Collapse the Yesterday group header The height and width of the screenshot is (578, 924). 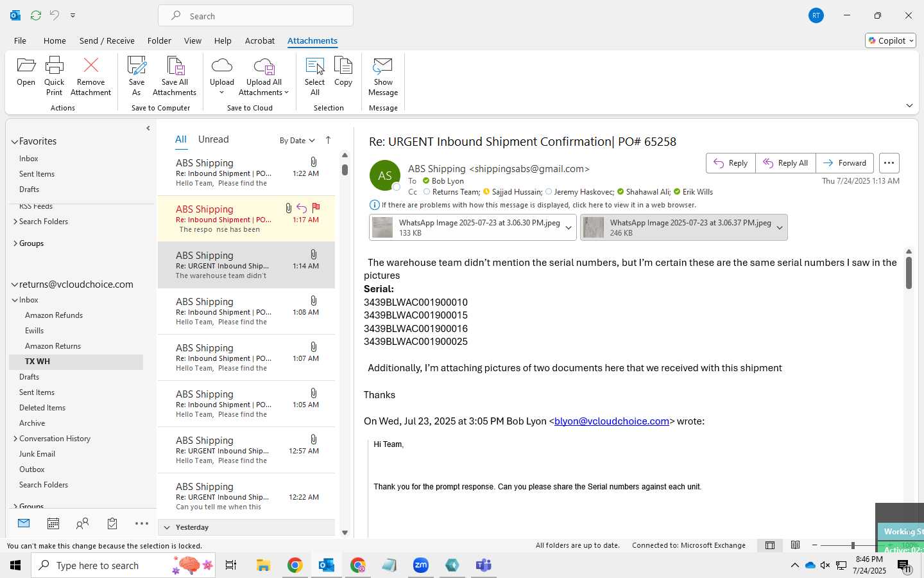tap(167, 527)
